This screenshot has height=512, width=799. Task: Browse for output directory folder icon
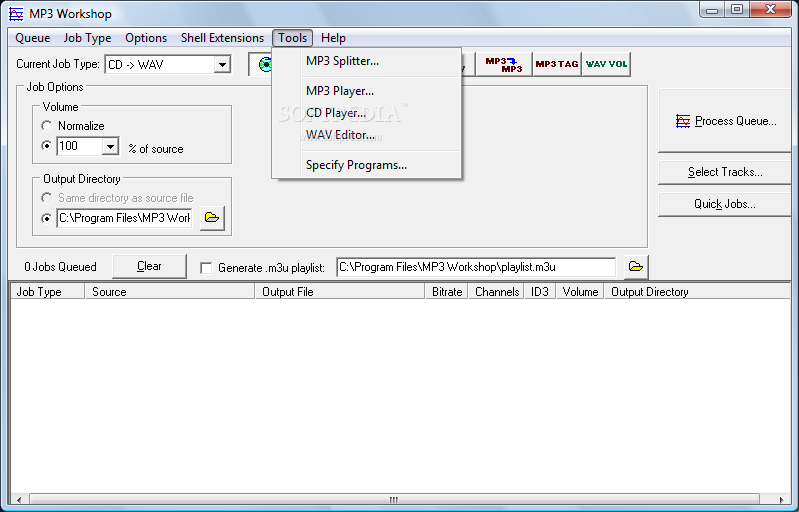point(212,218)
